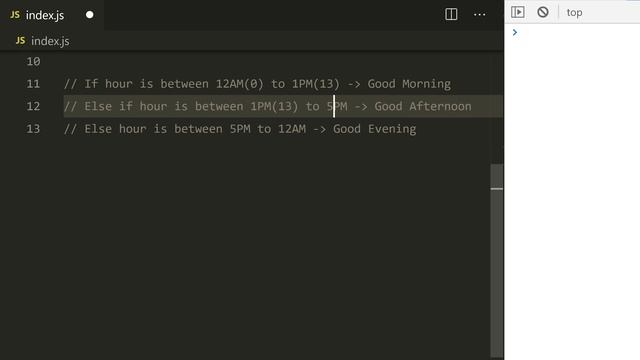
Task: Select the index.js editor tab
Action: tap(51, 15)
